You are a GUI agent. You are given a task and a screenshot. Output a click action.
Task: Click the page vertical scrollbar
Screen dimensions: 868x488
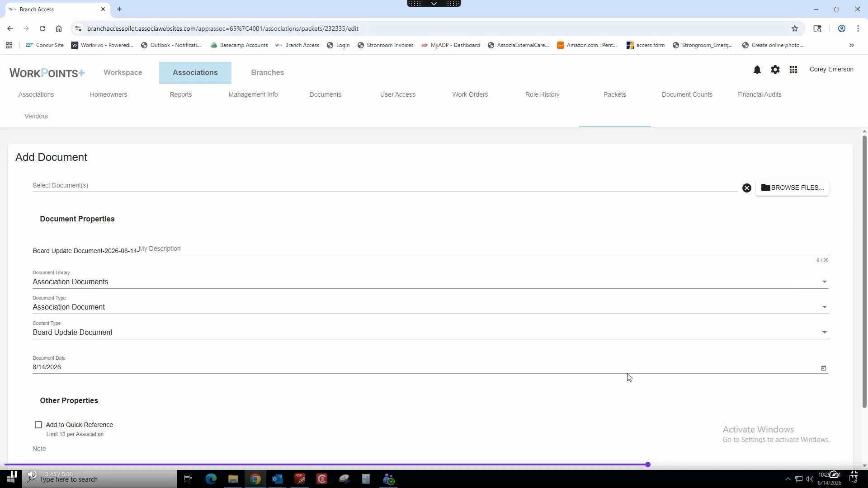[864, 271]
